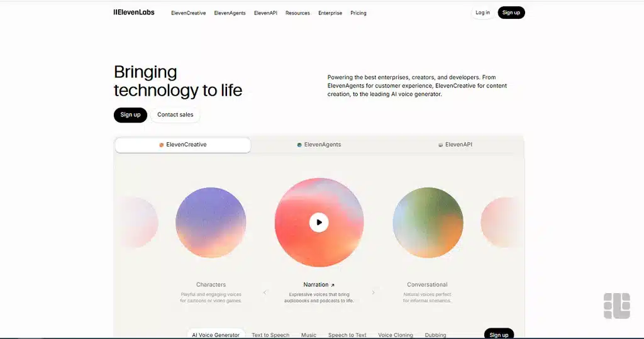Click the Log in button
This screenshot has width=644, height=339.
pyautogui.click(x=482, y=13)
